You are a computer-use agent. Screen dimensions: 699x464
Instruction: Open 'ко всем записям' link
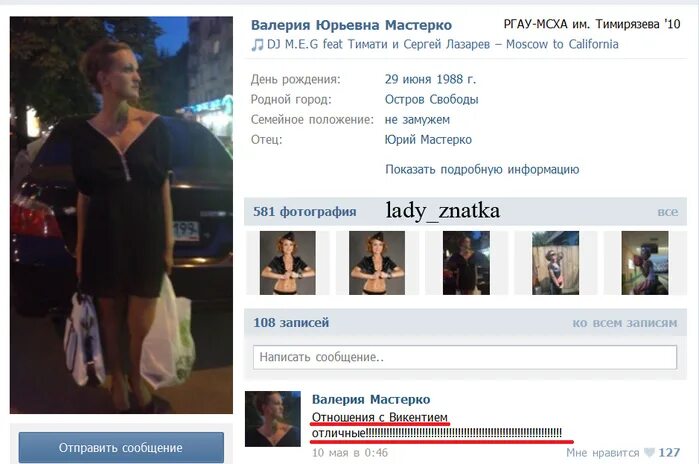pos(625,323)
